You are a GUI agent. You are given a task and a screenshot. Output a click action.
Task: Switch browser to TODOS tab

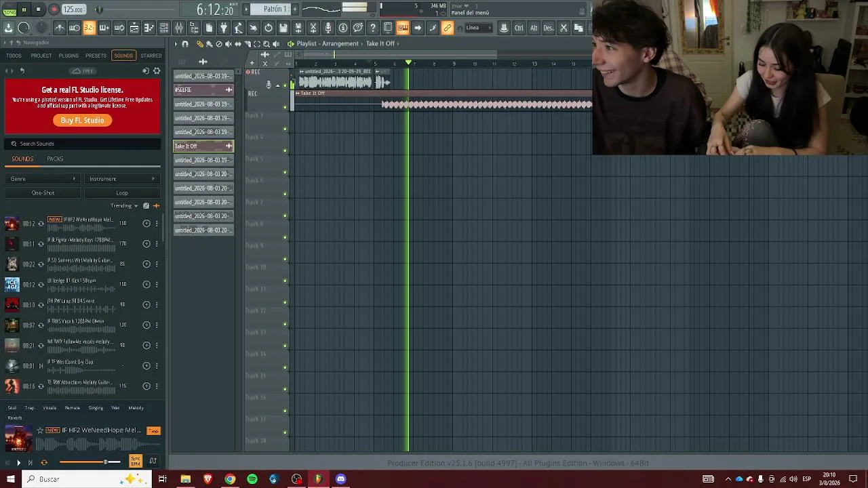(x=14, y=56)
